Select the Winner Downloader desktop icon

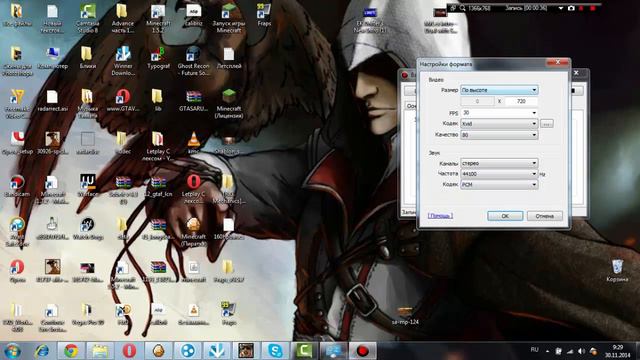click(123, 61)
